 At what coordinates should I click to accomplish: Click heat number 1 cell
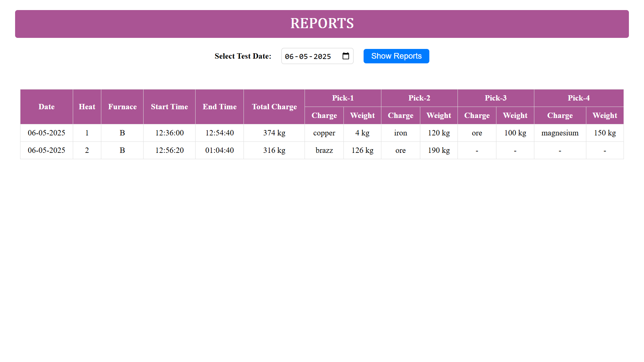[x=87, y=133]
